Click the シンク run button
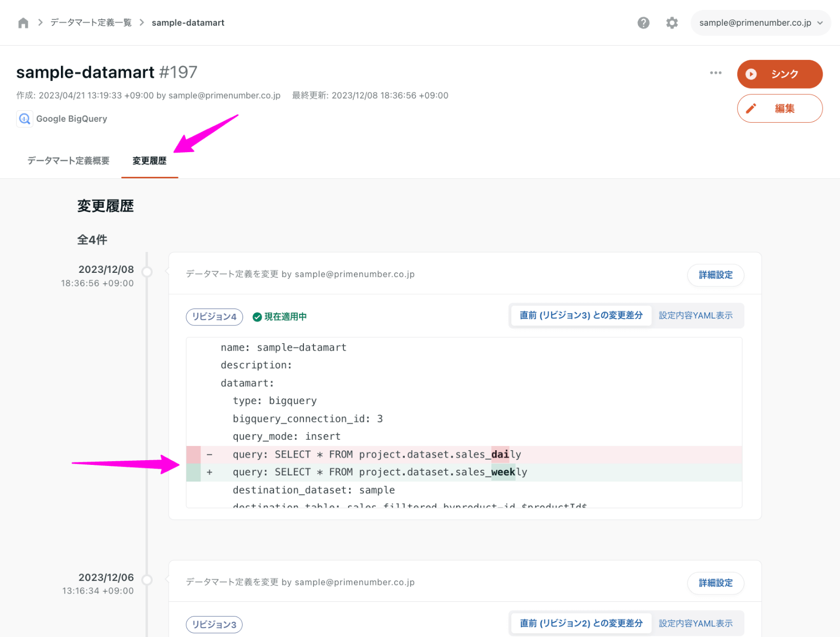This screenshot has height=637, width=840. pyautogui.click(x=780, y=74)
